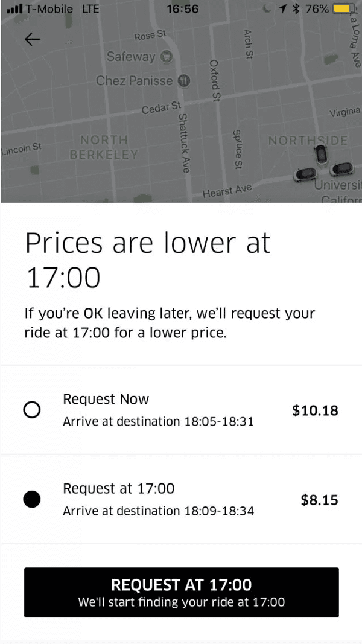Tap the Hearst Ave label on the map
Screen dimensions: 362x644
tap(228, 189)
